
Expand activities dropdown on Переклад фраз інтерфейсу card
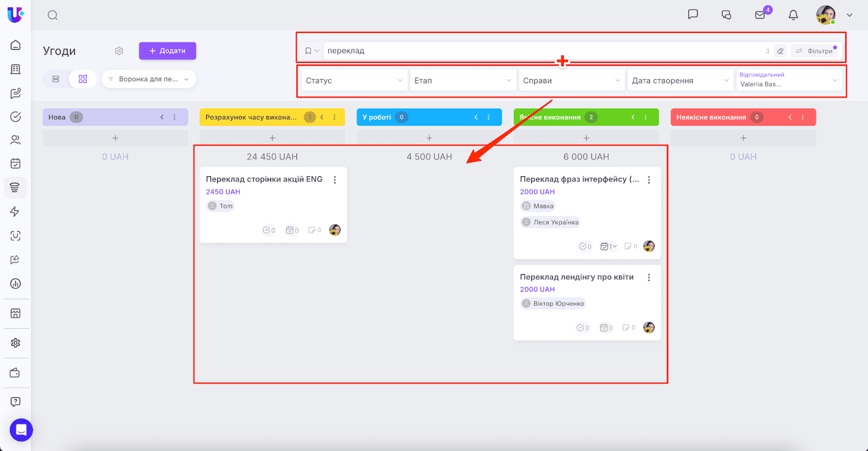click(x=609, y=247)
